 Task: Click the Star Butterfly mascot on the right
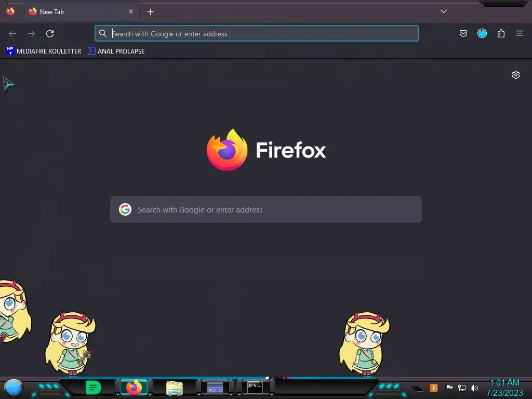(x=364, y=343)
